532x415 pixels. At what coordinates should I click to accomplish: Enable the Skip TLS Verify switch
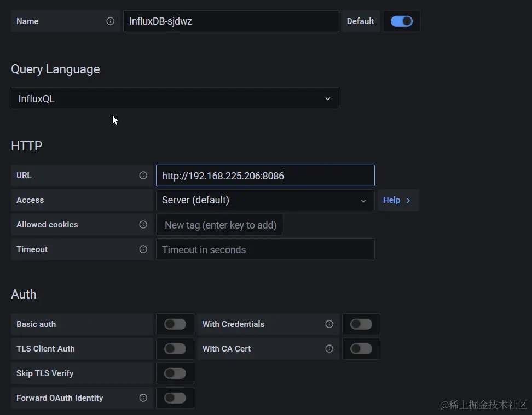[175, 373]
